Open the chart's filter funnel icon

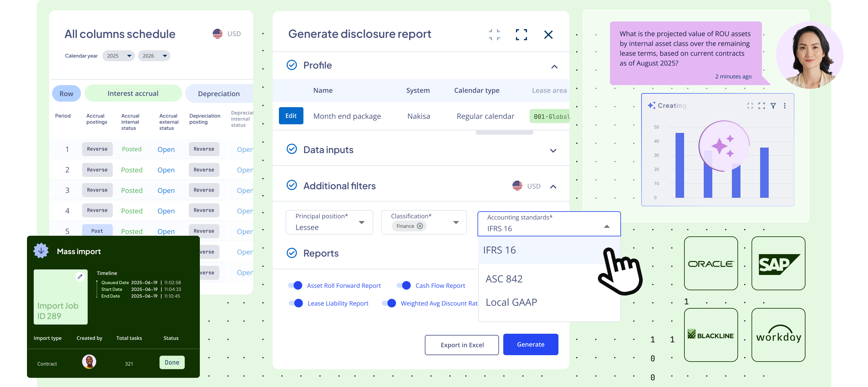coord(773,105)
